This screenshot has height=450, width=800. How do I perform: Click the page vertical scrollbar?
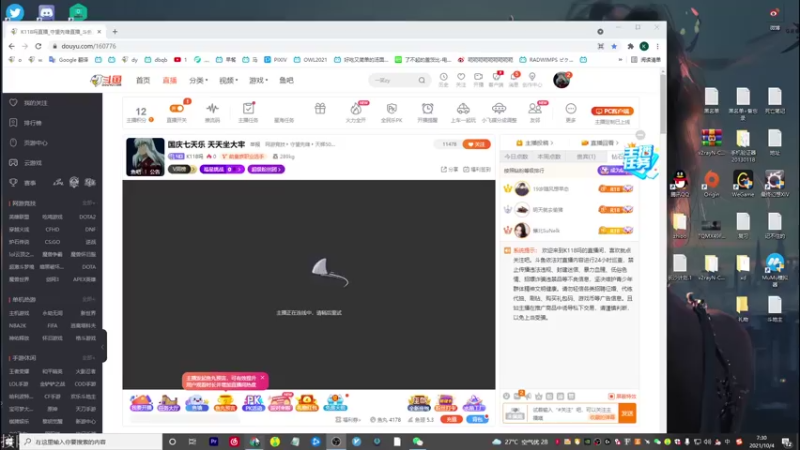point(663,105)
